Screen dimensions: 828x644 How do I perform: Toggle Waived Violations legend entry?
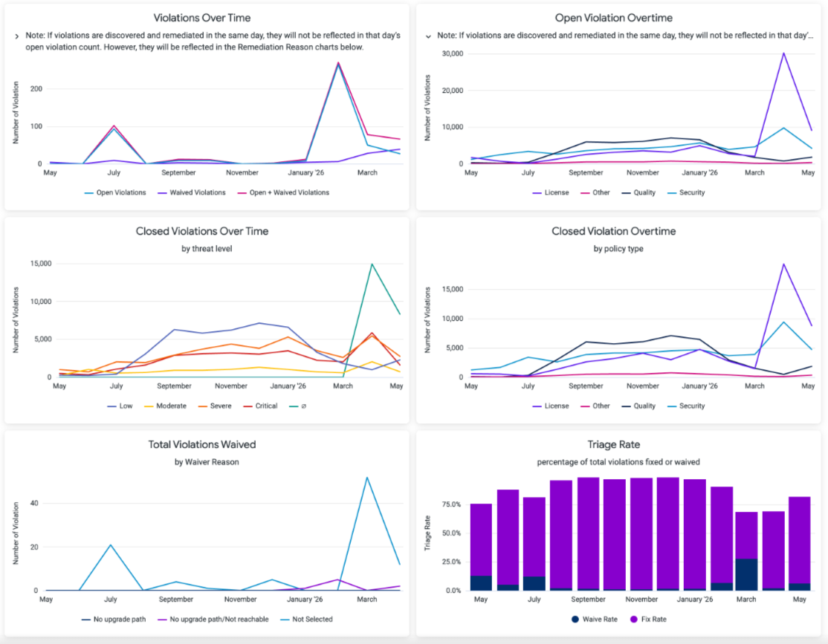(x=192, y=192)
